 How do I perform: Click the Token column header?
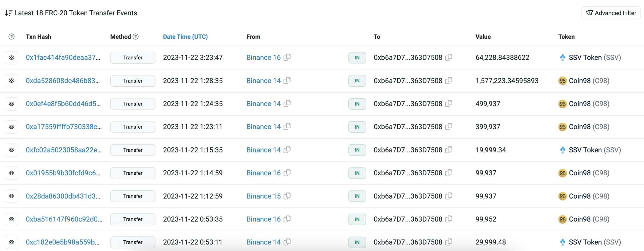coord(567,37)
